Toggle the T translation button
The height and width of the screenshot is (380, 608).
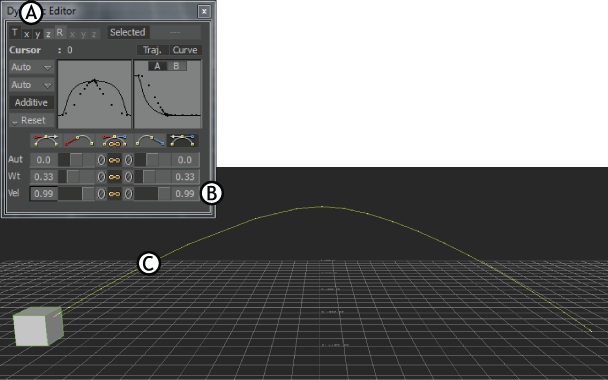15,33
